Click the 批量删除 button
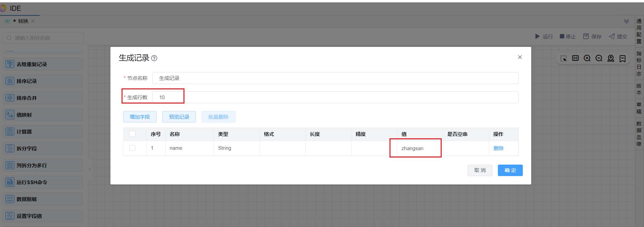This screenshot has width=644, height=227. click(x=218, y=117)
